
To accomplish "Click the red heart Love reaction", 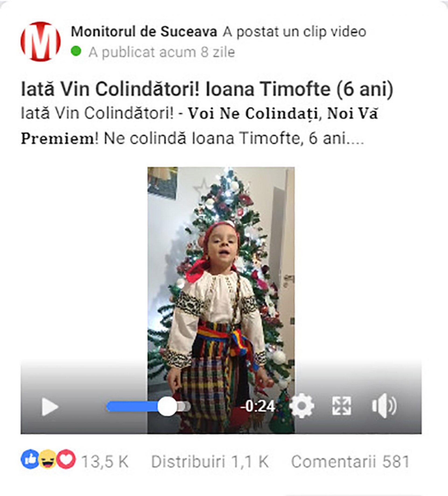I will [x=66, y=459].
